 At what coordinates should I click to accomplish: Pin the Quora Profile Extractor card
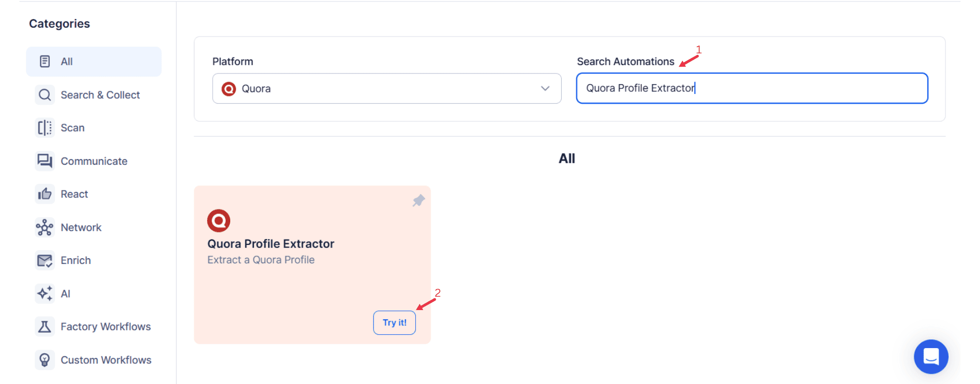point(419,201)
